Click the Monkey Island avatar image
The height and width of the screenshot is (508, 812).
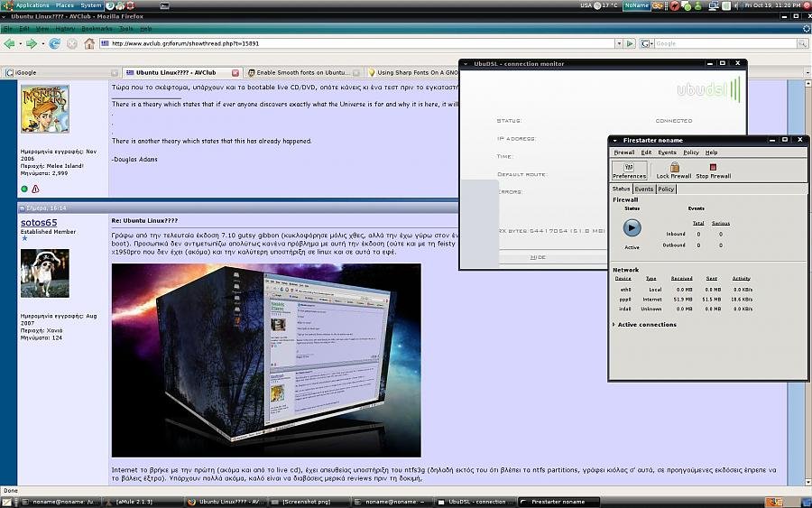[44, 109]
